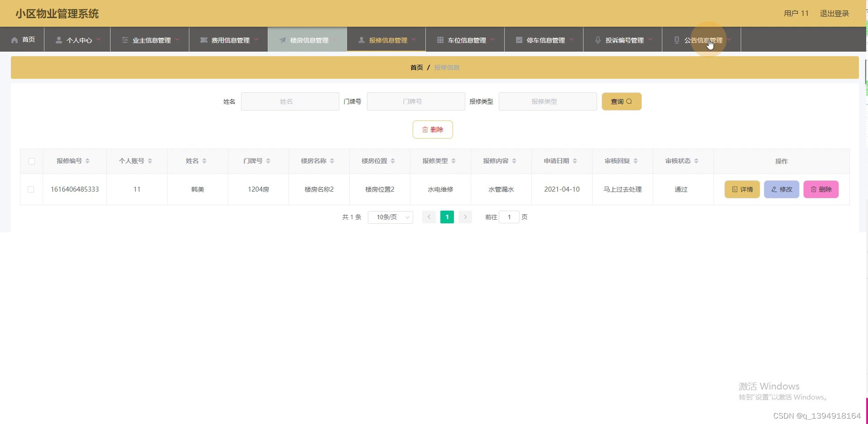The image size is (868, 424).
Task: Focus the 门牌号 search input field
Action: click(416, 101)
